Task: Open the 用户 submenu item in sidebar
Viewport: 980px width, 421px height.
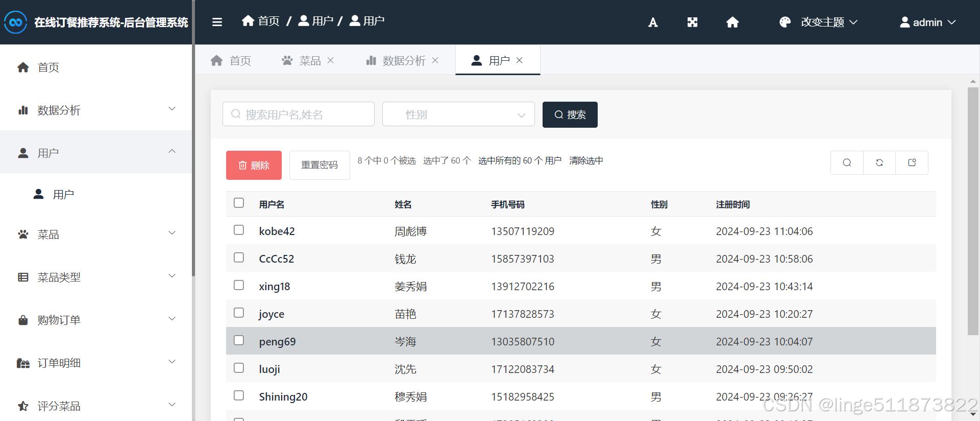Action: pyautogui.click(x=96, y=194)
